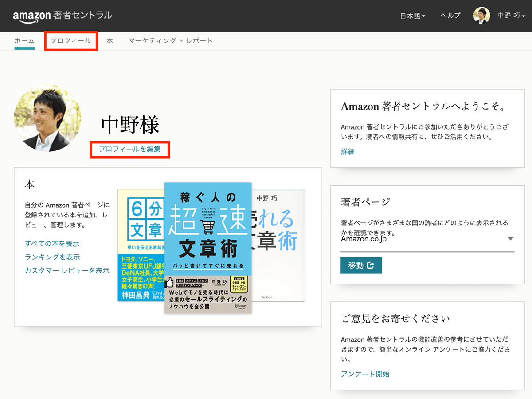Click the small header profile avatar
This screenshot has height=399, width=532.
tap(482, 16)
